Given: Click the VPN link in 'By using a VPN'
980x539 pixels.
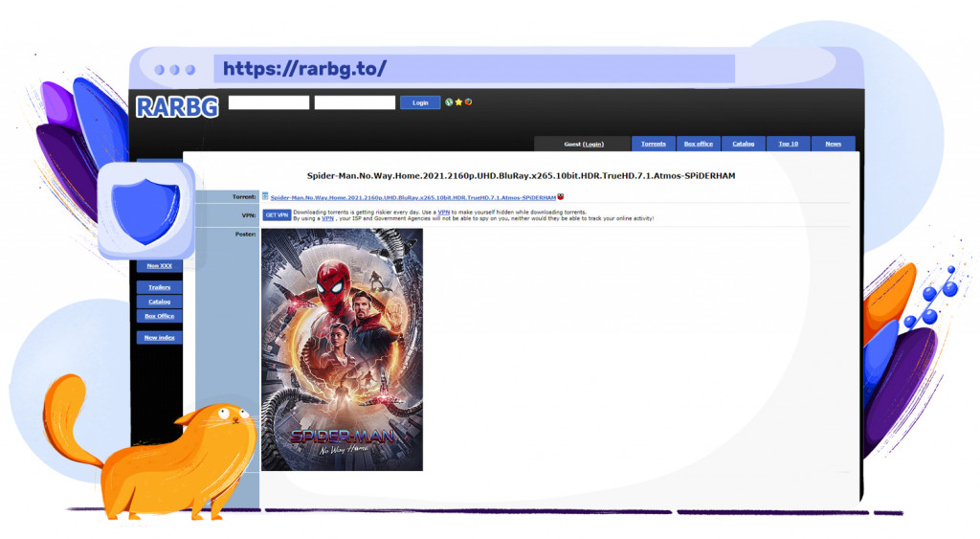Looking at the screenshot, I should pos(327,219).
